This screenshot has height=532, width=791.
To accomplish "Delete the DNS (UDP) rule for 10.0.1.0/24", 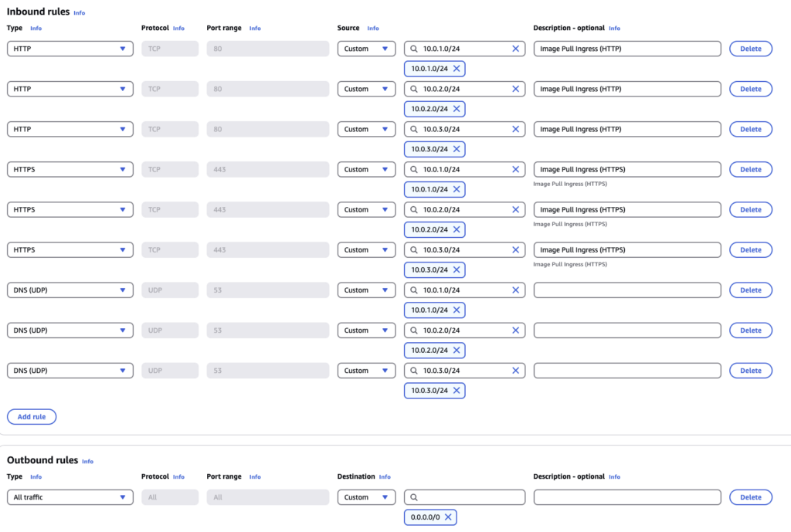I will point(751,290).
